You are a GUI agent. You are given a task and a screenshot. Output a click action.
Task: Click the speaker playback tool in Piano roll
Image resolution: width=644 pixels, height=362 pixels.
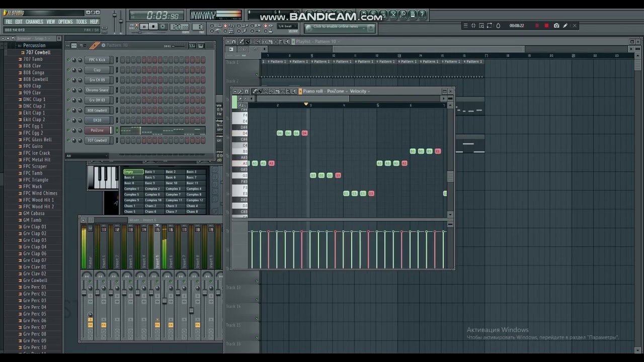pos(294,91)
